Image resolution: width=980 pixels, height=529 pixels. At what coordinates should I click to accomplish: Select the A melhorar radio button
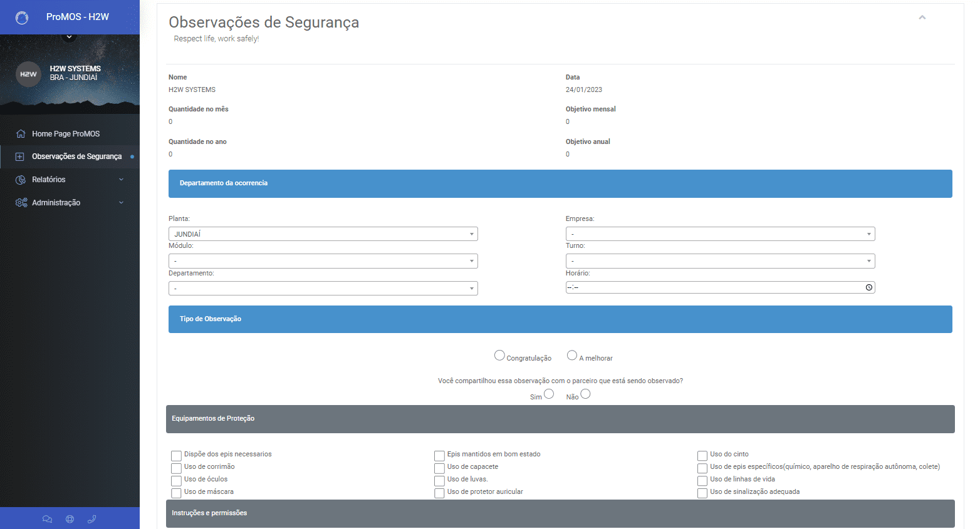572,356
